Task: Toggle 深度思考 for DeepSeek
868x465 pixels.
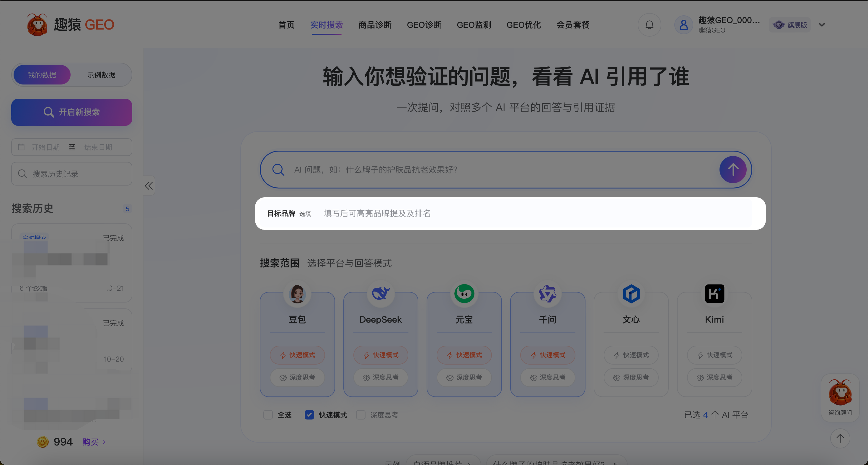Action: click(x=381, y=377)
